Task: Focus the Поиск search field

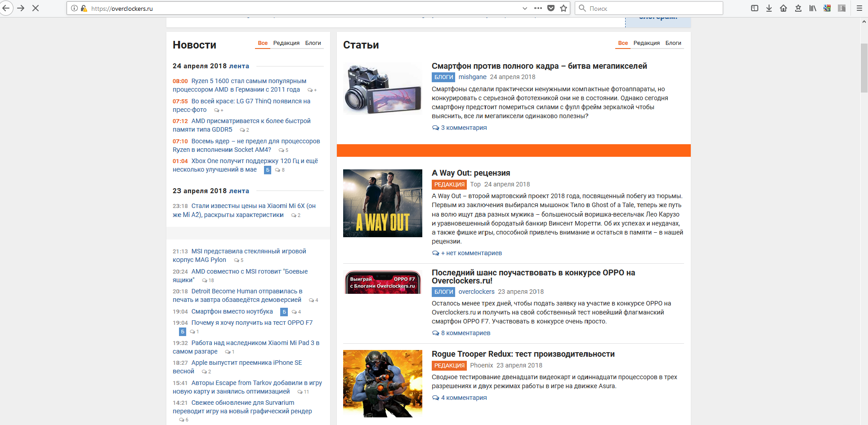Action: click(x=649, y=9)
